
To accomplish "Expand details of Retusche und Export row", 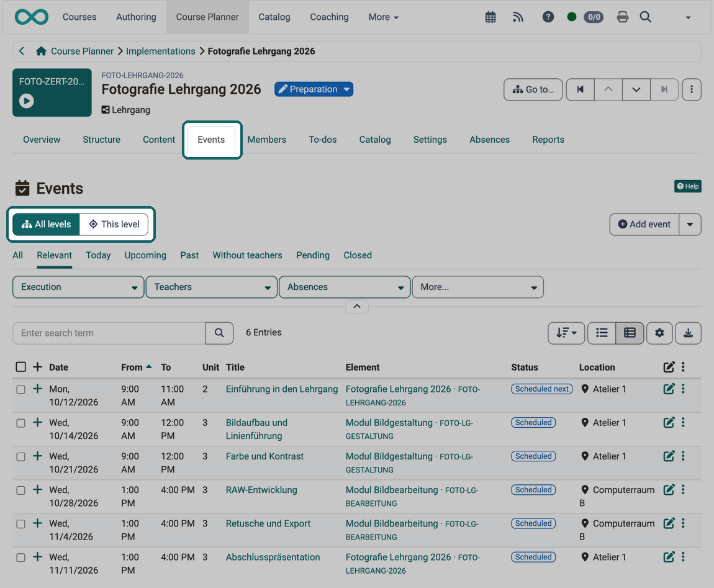I will click(x=38, y=523).
